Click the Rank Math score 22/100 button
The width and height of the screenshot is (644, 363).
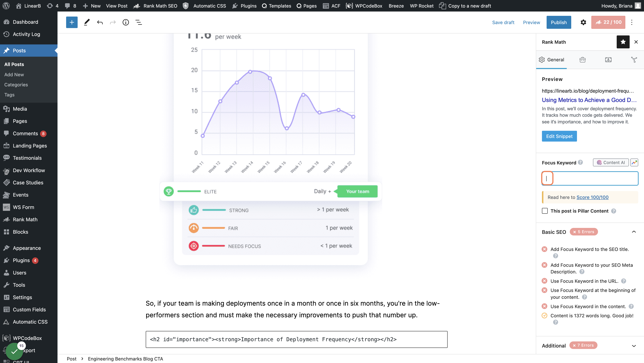[608, 22]
